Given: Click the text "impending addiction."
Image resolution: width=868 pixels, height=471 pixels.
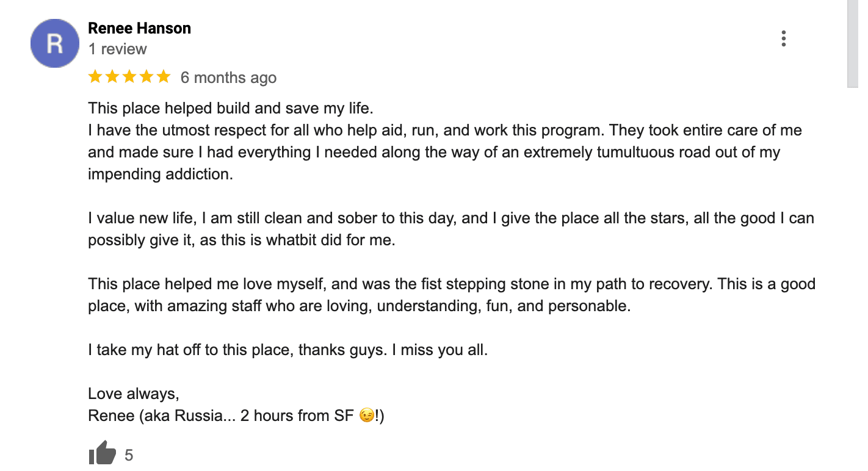Looking at the screenshot, I should [x=161, y=174].
